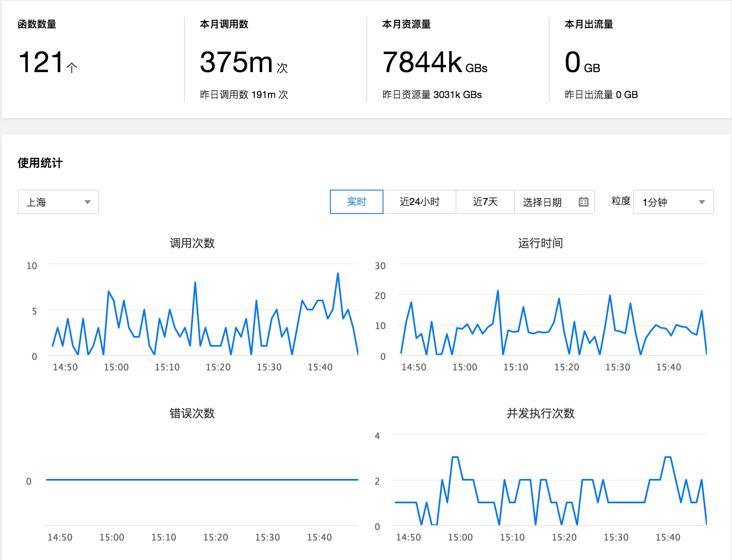
Task: Click the 并发执行次数 chart title
Action: 540,413
